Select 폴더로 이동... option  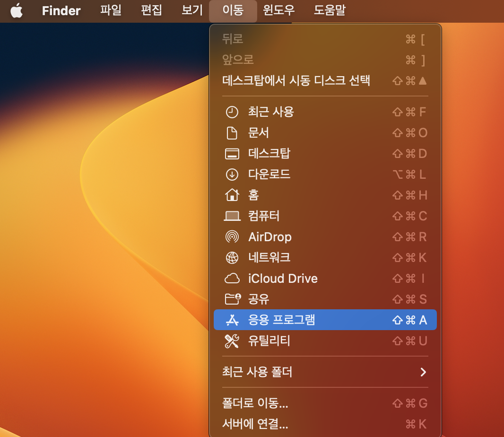point(255,403)
